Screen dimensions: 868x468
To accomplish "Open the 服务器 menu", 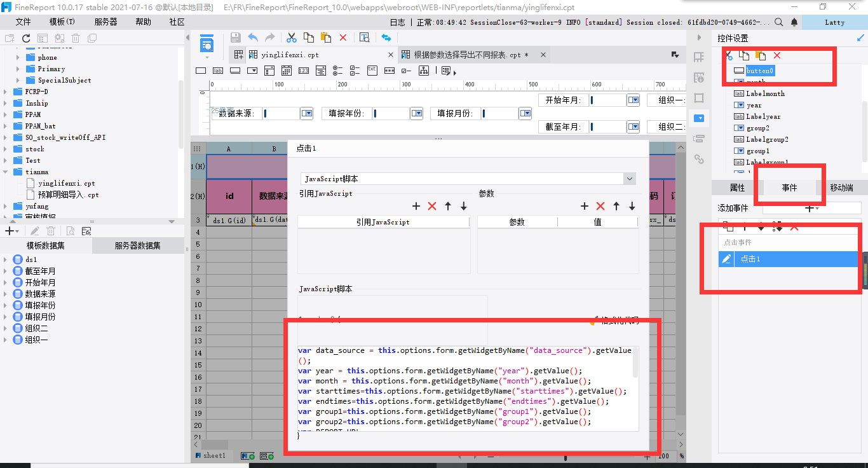I will click(105, 22).
